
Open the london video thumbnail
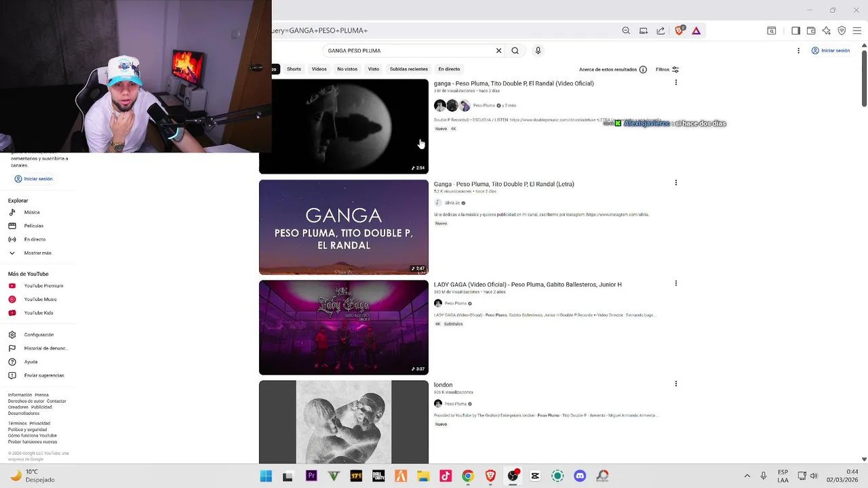(x=344, y=422)
